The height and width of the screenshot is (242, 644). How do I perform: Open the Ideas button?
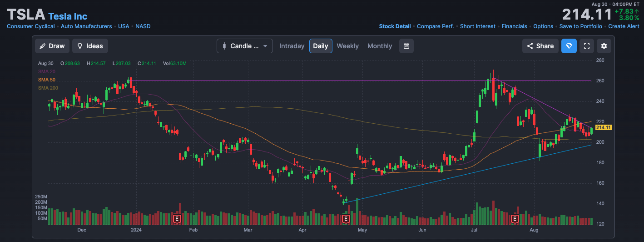[90, 46]
